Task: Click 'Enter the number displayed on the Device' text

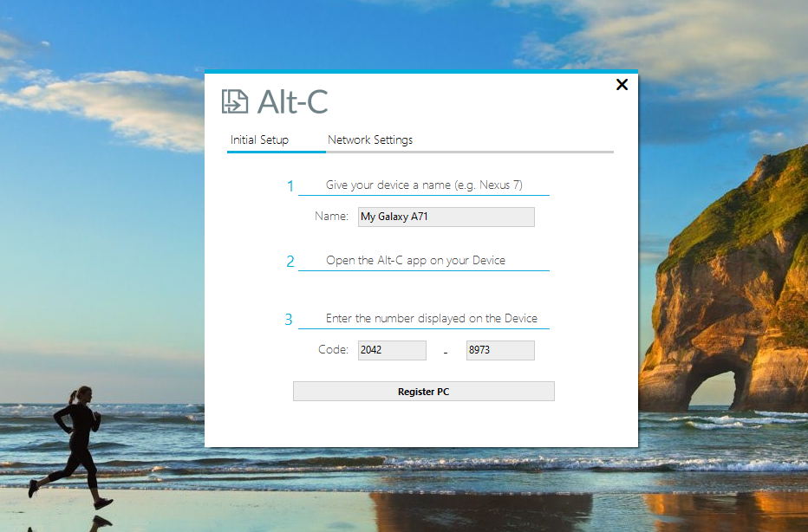Action: click(x=432, y=318)
